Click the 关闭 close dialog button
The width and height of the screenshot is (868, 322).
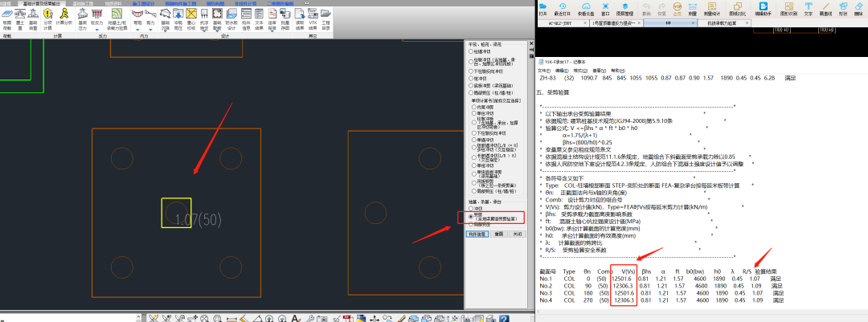517,234
